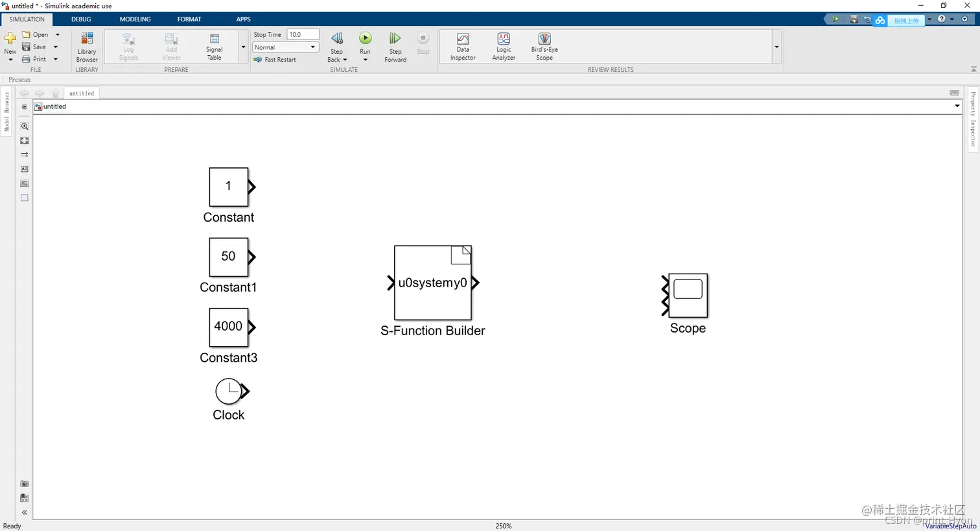
Task: Open the address bar dropdown arrow
Action: pos(957,106)
